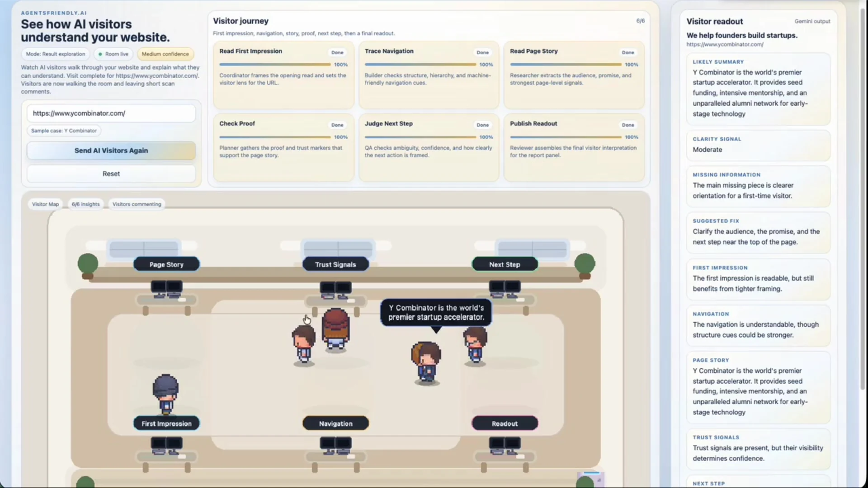The image size is (868, 488).
Task: Open the ycombinator.com link in Visitor readout
Action: [725, 44]
